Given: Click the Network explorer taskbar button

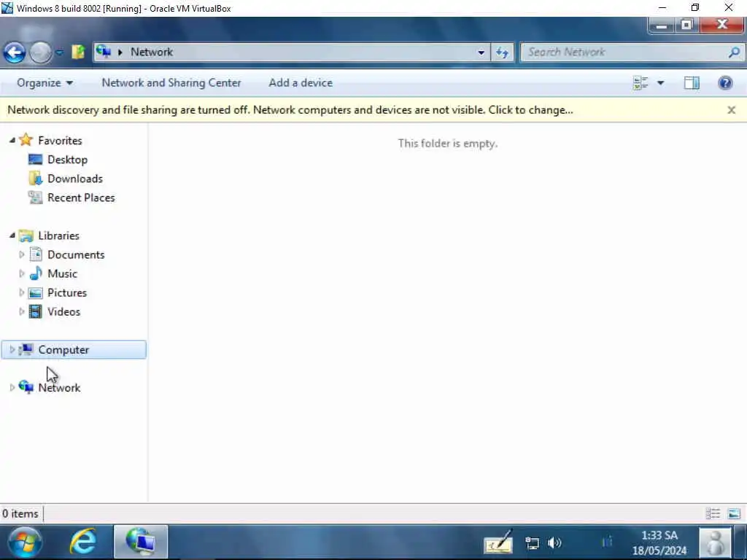Looking at the screenshot, I should [141, 542].
